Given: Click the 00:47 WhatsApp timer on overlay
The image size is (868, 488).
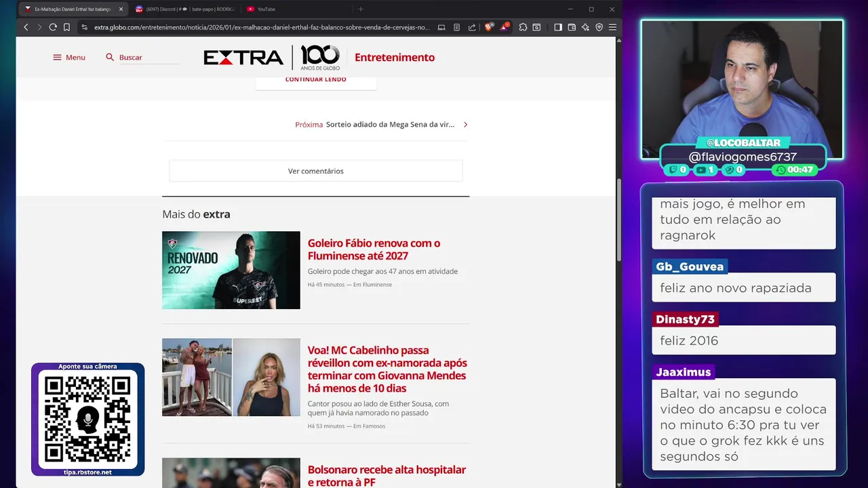Looking at the screenshot, I should click(x=795, y=170).
